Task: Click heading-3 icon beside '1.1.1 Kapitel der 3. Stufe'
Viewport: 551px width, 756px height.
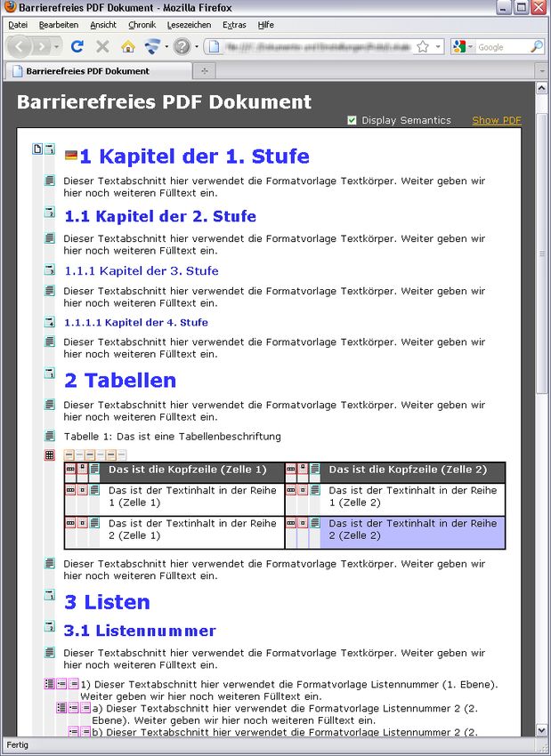Action: (50, 269)
